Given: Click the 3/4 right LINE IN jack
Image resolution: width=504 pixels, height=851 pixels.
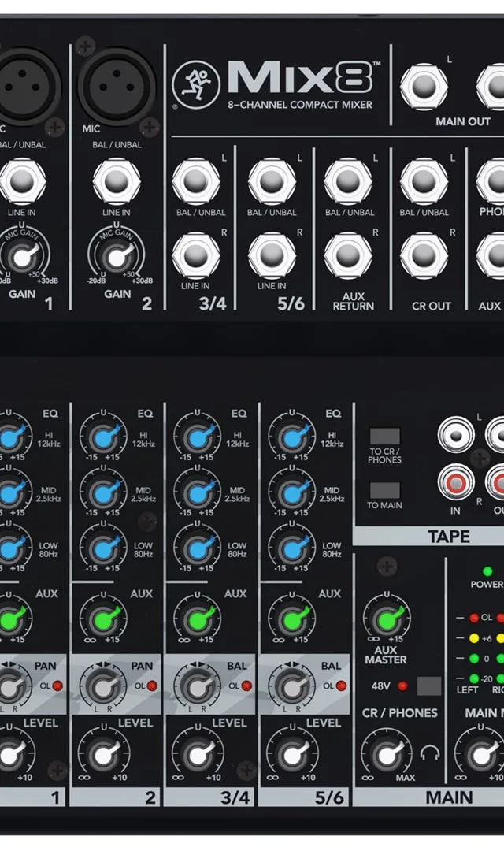Looking at the screenshot, I should coord(196,255).
